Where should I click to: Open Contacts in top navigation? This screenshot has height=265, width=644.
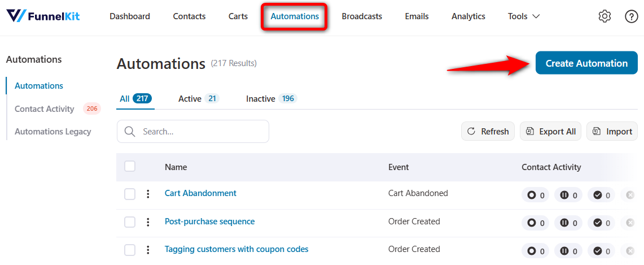pos(189,16)
